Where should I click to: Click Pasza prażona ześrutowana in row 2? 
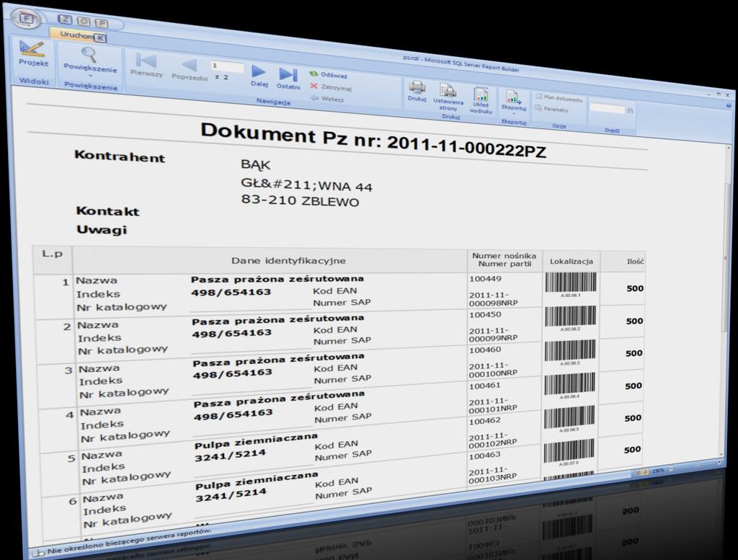pyautogui.click(x=277, y=320)
